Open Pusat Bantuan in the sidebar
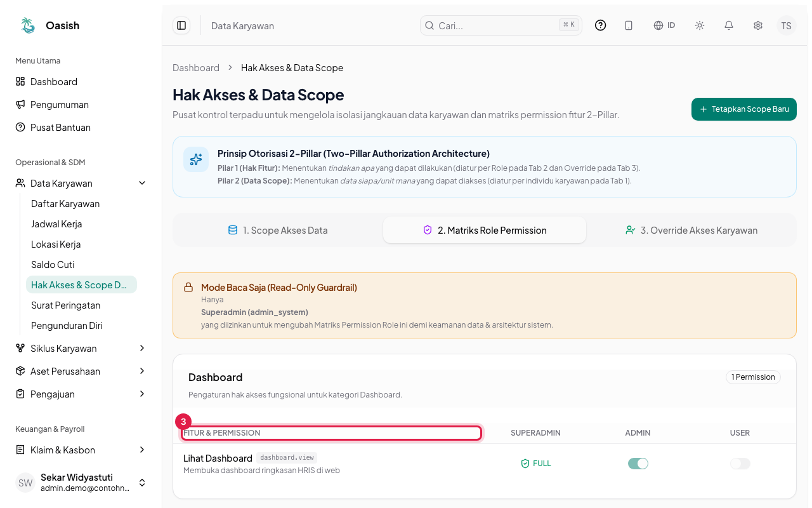This screenshot has width=812, height=508. click(81, 128)
